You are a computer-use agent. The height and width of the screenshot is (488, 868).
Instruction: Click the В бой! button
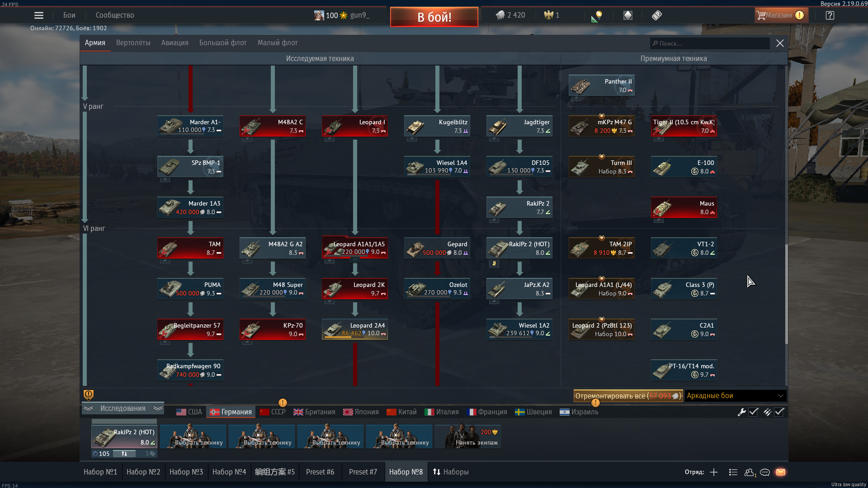coord(434,17)
